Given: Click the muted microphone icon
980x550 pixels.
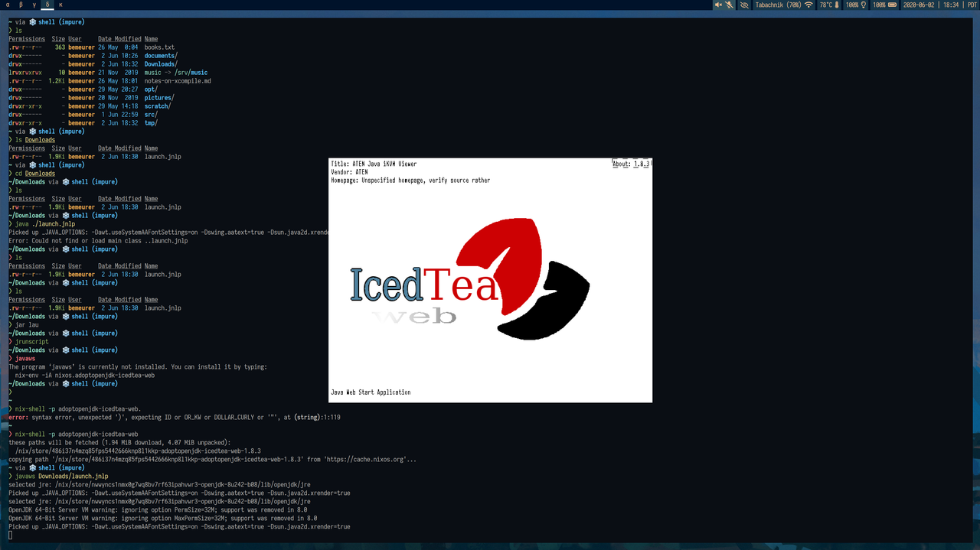Looking at the screenshot, I should [730, 5].
